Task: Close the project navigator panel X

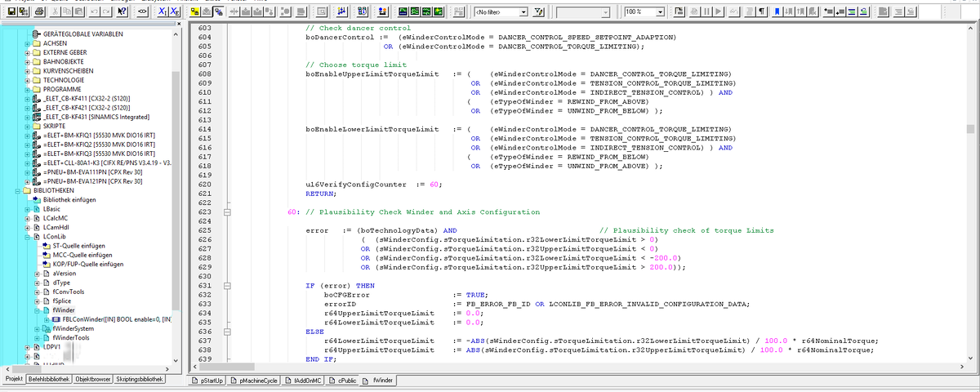Action: (179, 24)
